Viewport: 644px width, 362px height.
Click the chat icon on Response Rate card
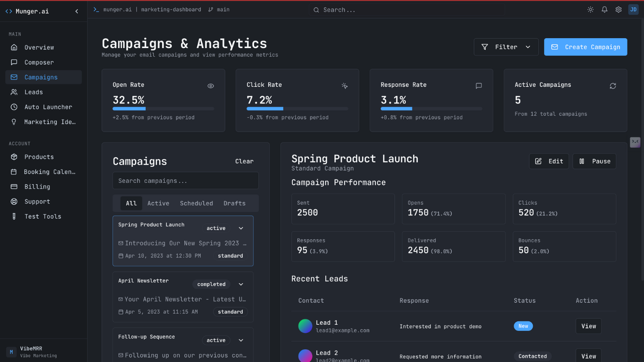click(x=479, y=86)
